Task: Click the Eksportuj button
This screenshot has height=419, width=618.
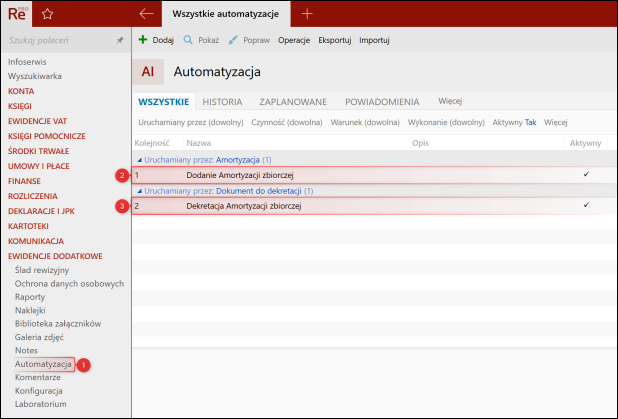Action: [333, 40]
